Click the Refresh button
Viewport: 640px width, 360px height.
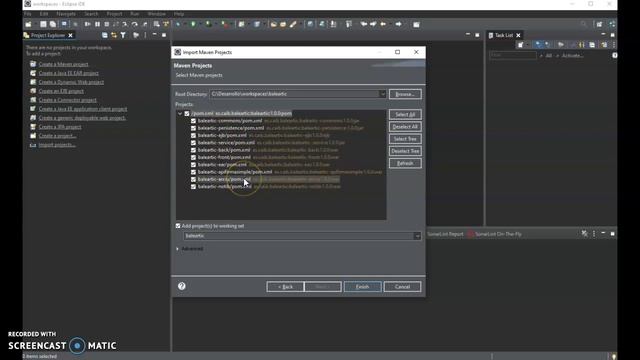(x=405, y=163)
